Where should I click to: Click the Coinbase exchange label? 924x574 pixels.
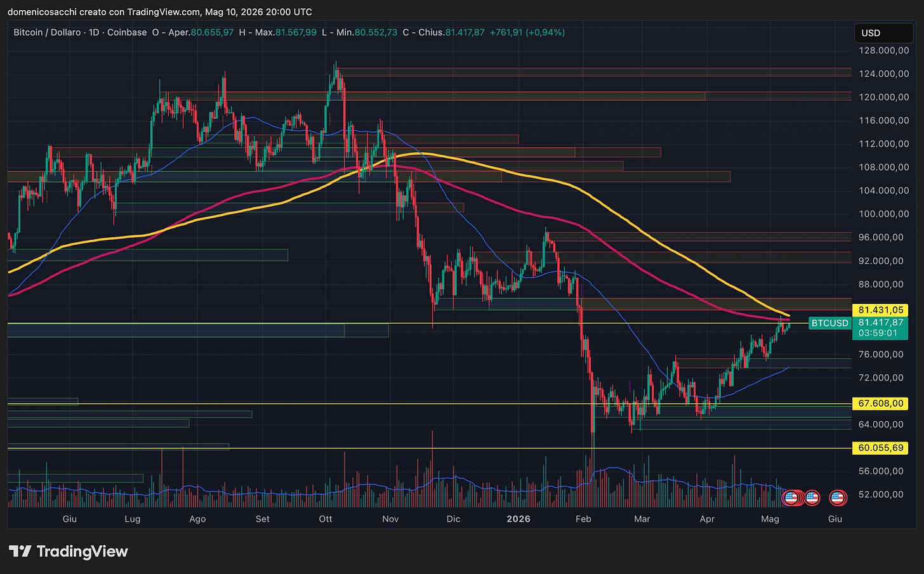tap(126, 32)
